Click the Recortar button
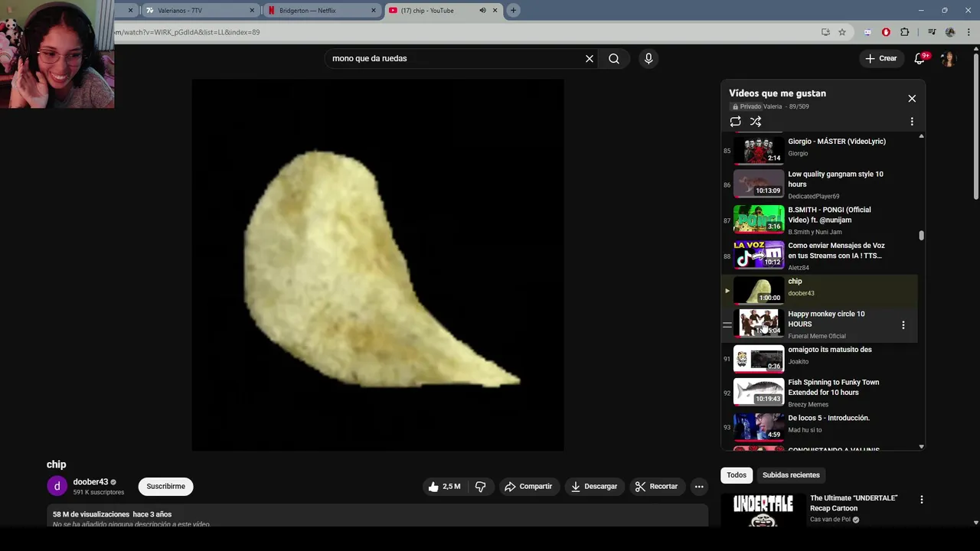The width and height of the screenshot is (980, 551). pyautogui.click(x=656, y=487)
